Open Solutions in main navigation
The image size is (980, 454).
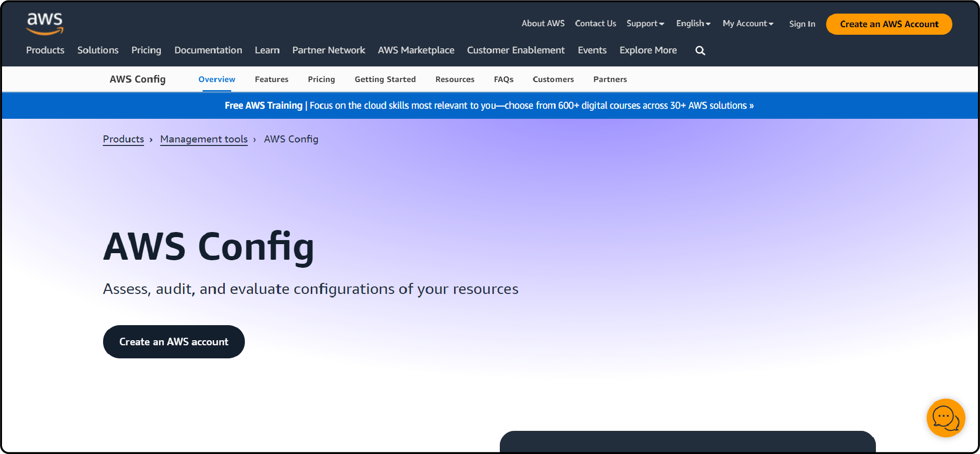click(98, 50)
